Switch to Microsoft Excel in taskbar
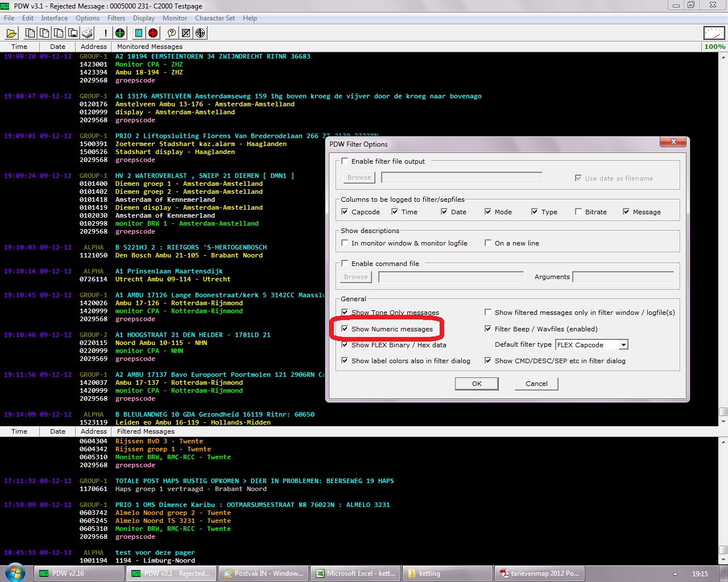Image resolution: width=728 pixels, height=582 pixels. click(x=355, y=573)
